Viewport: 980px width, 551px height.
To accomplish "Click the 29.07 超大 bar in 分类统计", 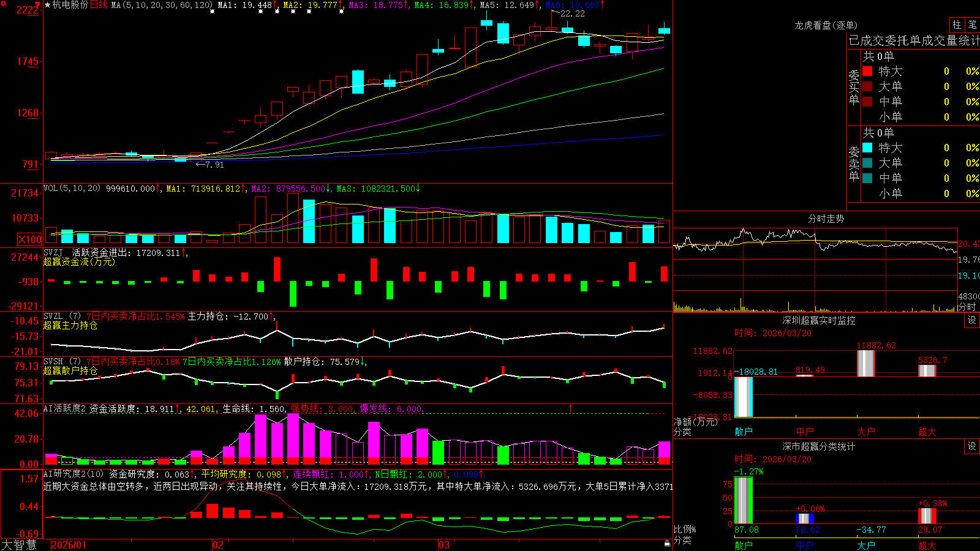I will point(927,515).
